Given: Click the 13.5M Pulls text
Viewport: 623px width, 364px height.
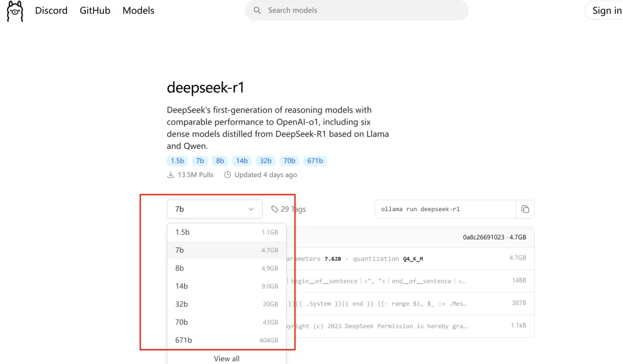Looking at the screenshot, I should coord(196,175).
